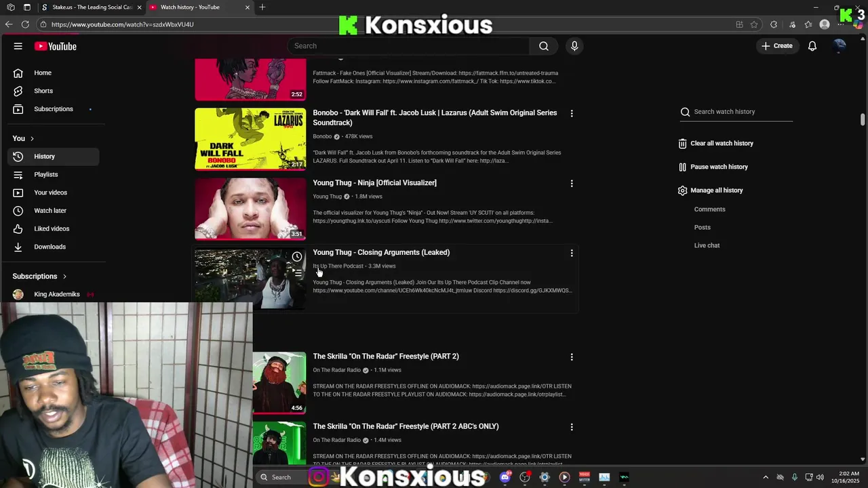Viewport: 868px width, 488px height.
Task: Close the Stake.us tab
Action: pos(140,7)
